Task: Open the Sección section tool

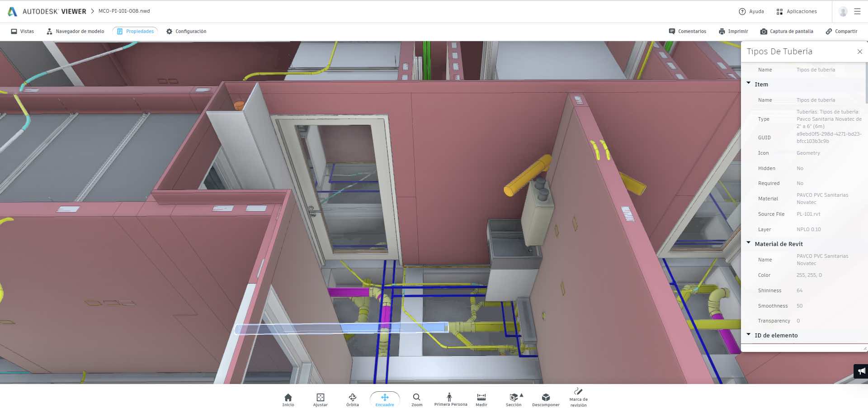Action: [x=514, y=399]
